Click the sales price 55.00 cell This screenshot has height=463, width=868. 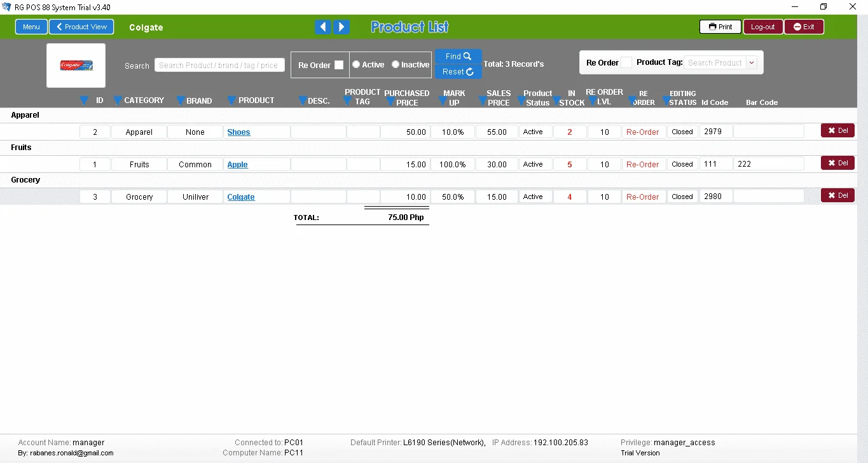497,132
